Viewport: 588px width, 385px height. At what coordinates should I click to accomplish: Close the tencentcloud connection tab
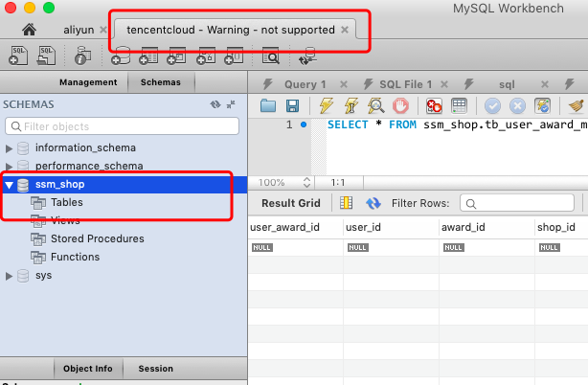click(345, 30)
